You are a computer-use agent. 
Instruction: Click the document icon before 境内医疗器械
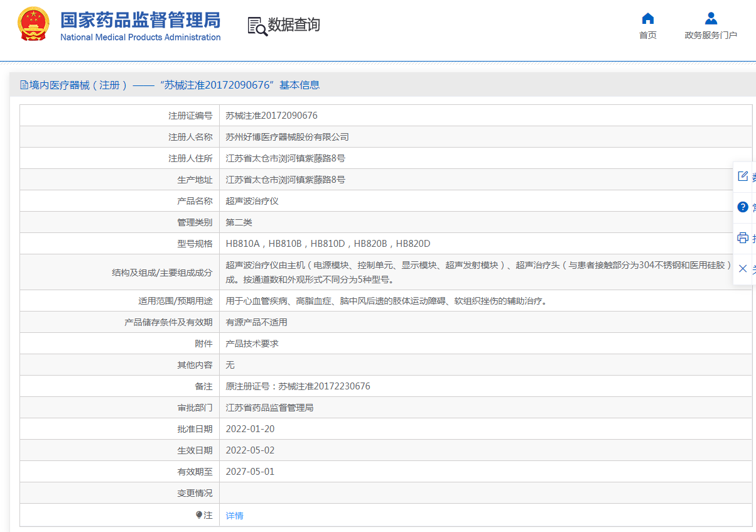(24, 85)
